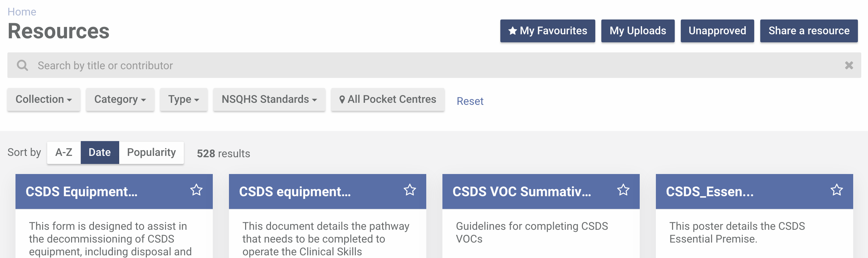Viewport: 868px width, 258px height.
Task: Click the search magnifier icon
Action: pos(23,65)
